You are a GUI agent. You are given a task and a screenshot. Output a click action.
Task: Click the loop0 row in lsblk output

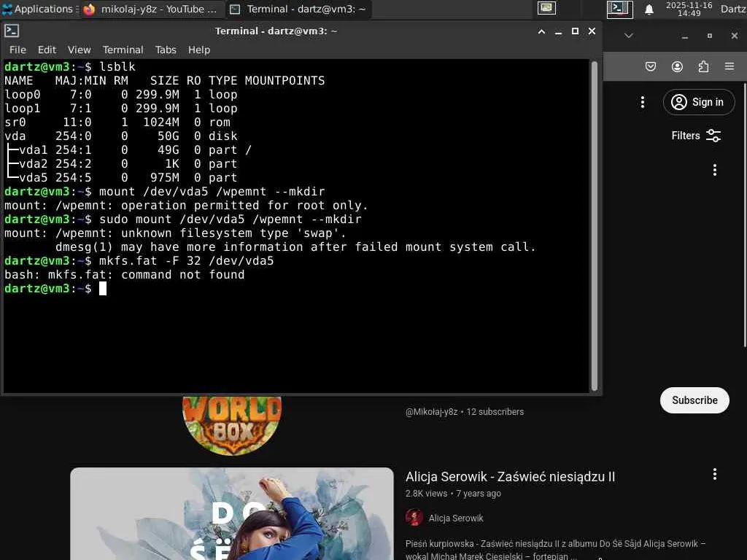[120, 95]
